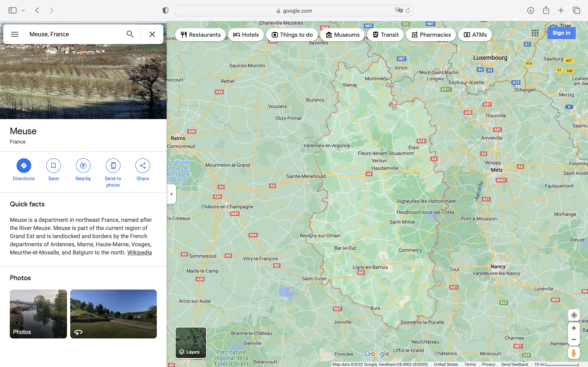588x367 pixels.
Task: Toggle the Layers satellite view
Action: click(191, 343)
